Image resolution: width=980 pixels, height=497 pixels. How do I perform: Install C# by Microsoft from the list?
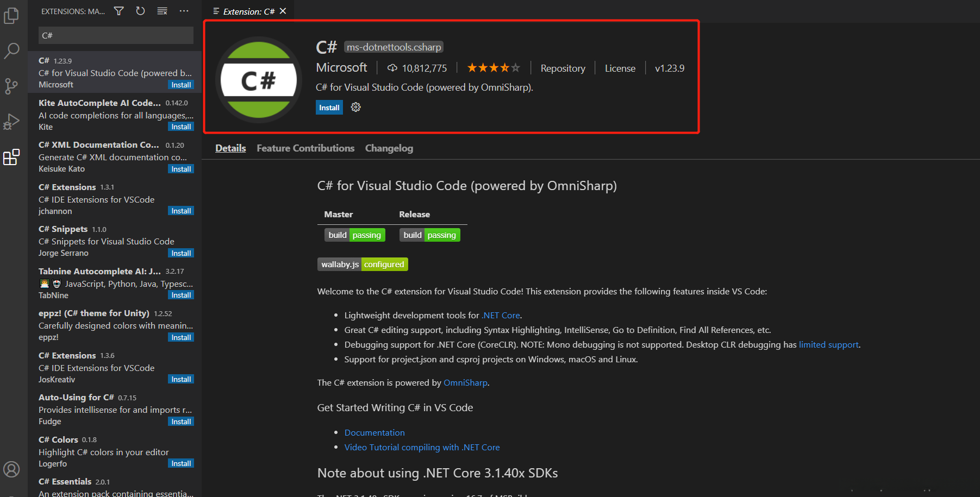[181, 85]
